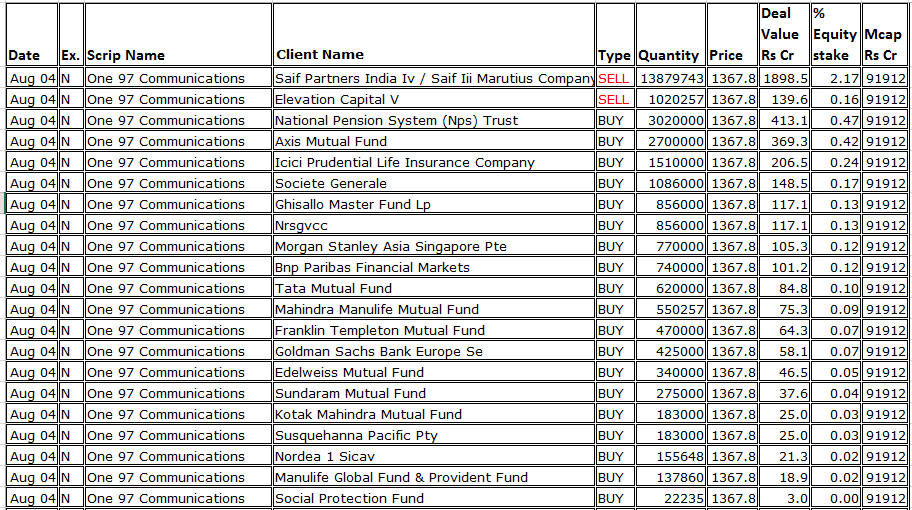Click 'Sundaram Mutual Fund' client cell
Screen dimensions: 912x510
[x=434, y=393]
